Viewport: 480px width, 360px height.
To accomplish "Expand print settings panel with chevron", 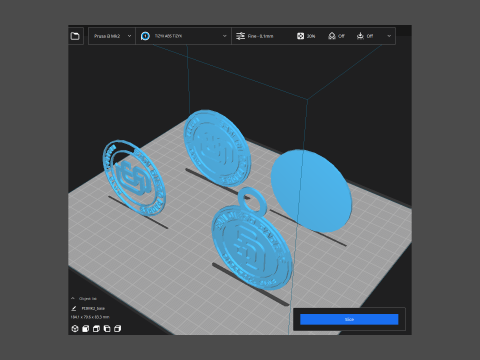I will [x=389, y=36].
